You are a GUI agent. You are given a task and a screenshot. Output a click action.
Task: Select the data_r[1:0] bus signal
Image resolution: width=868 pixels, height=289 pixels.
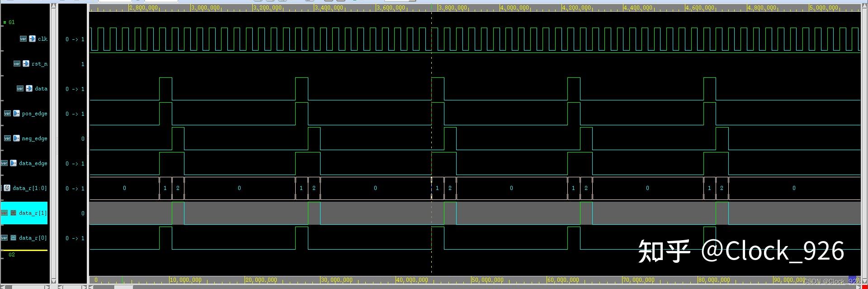pyautogui.click(x=30, y=188)
